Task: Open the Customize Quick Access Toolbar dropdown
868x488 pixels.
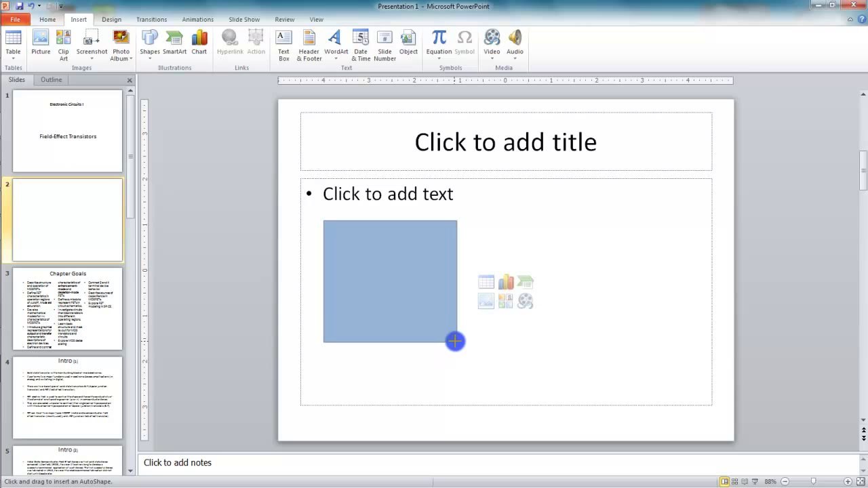Action: tap(61, 6)
